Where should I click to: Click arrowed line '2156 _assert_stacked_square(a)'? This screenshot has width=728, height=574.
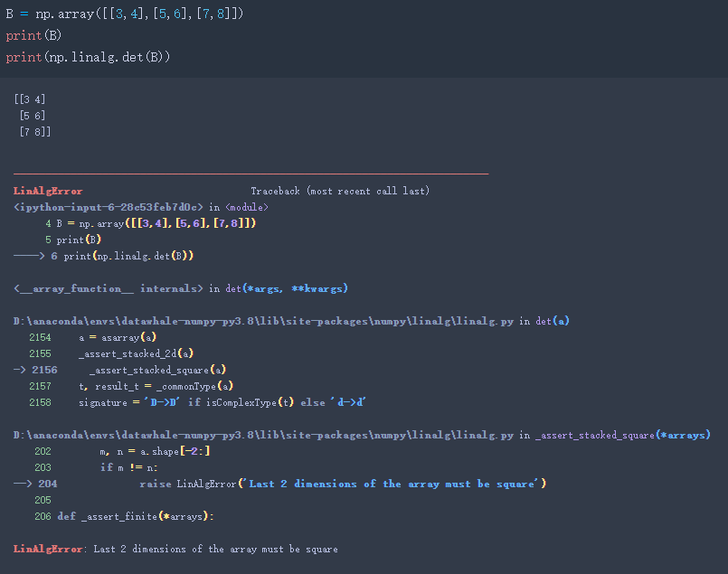[x=119, y=370]
